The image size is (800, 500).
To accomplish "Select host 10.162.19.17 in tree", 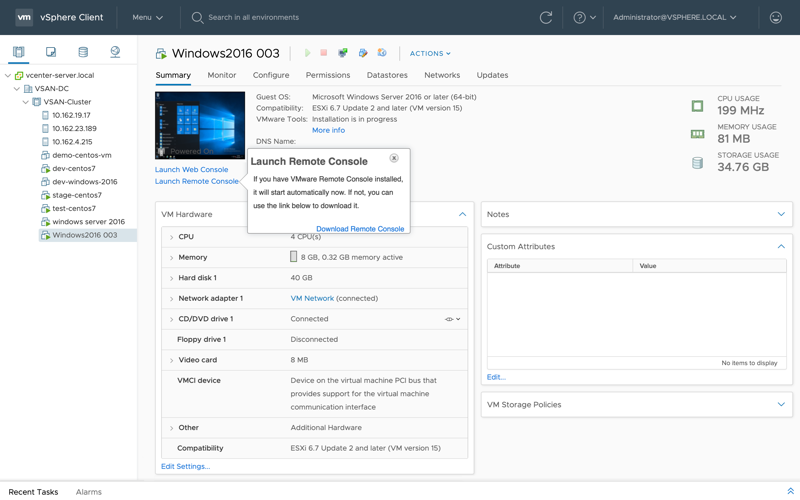I will [71, 115].
